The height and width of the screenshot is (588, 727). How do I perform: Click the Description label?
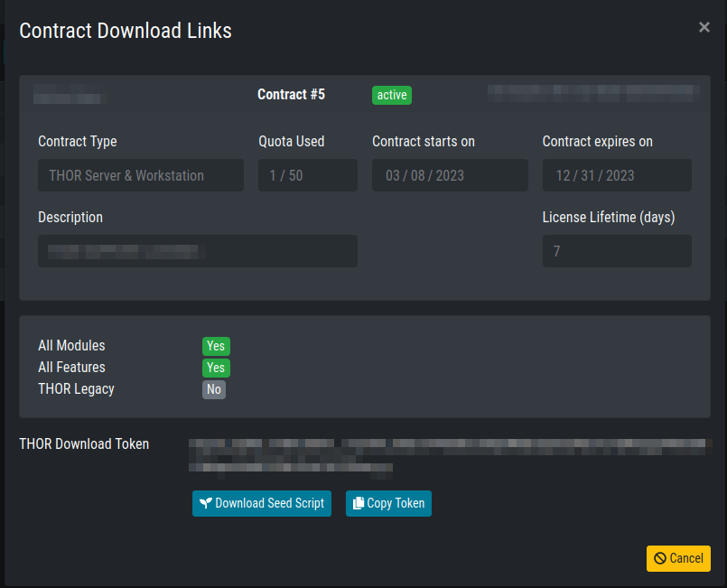(x=70, y=218)
